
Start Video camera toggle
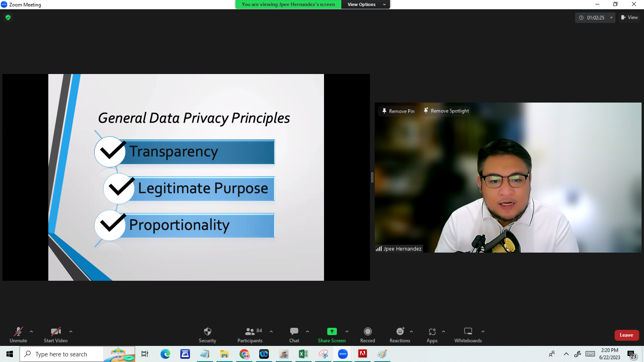pyautogui.click(x=56, y=335)
